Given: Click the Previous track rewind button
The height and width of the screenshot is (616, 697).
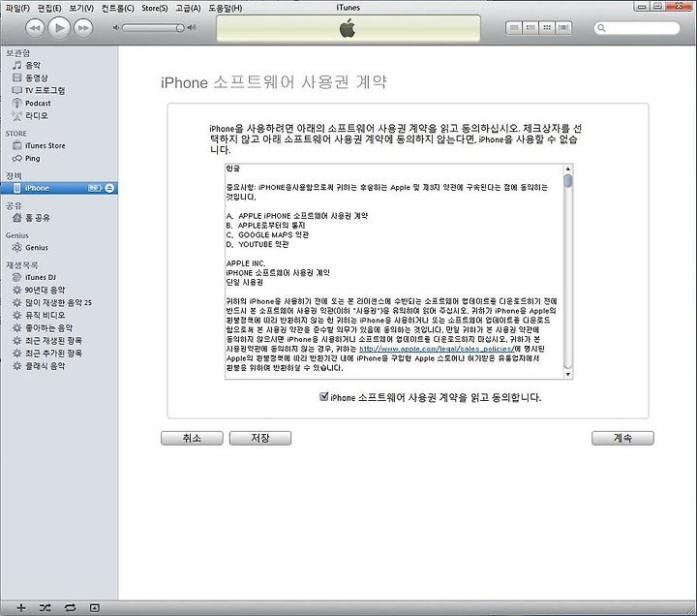Looking at the screenshot, I should point(35,28).
